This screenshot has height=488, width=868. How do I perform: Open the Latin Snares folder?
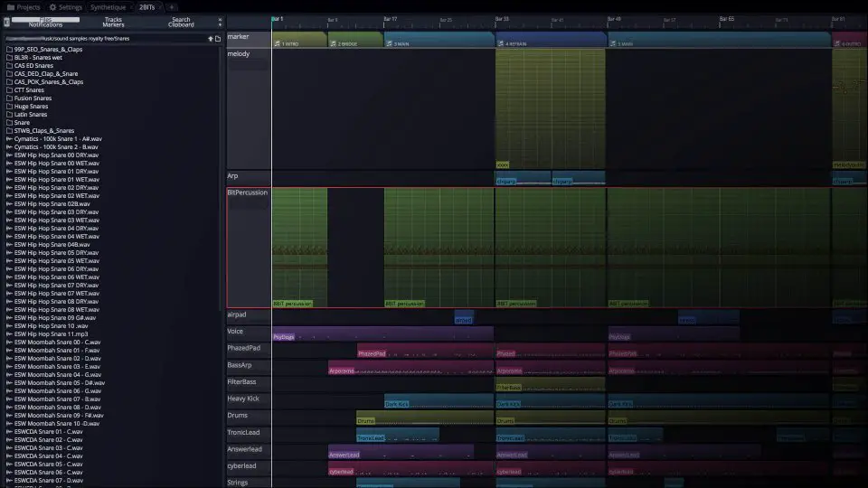tap(31, 115)
